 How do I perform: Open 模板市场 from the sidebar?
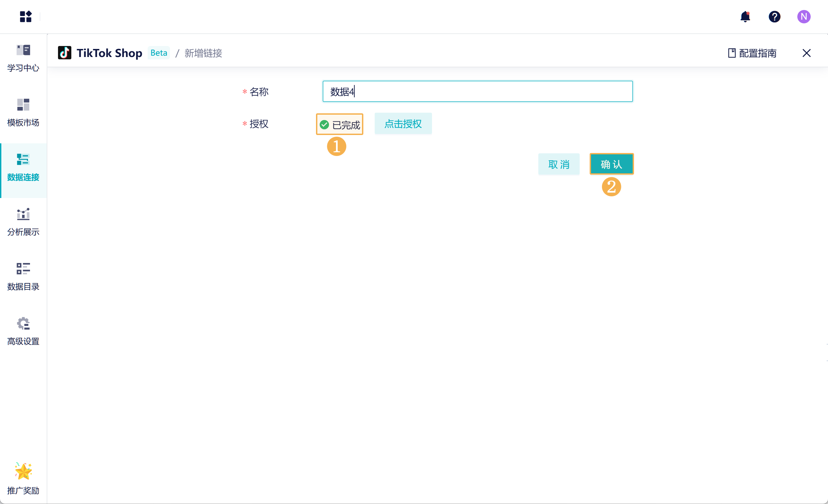click(x=23, y=113)
